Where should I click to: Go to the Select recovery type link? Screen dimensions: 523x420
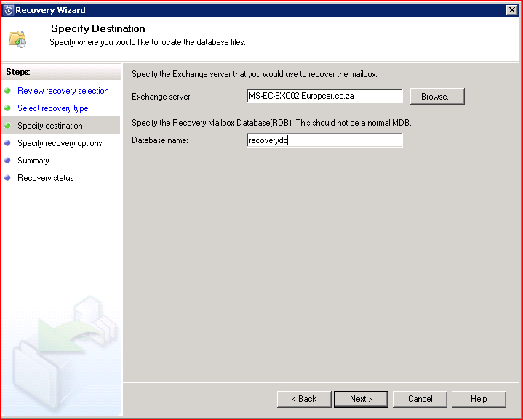coord(52,108)
